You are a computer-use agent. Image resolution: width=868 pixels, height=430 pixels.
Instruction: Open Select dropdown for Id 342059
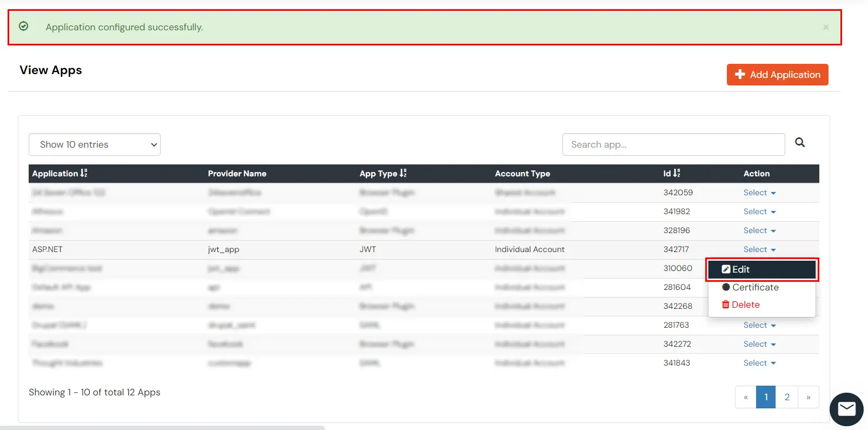(x=759, y=193)
